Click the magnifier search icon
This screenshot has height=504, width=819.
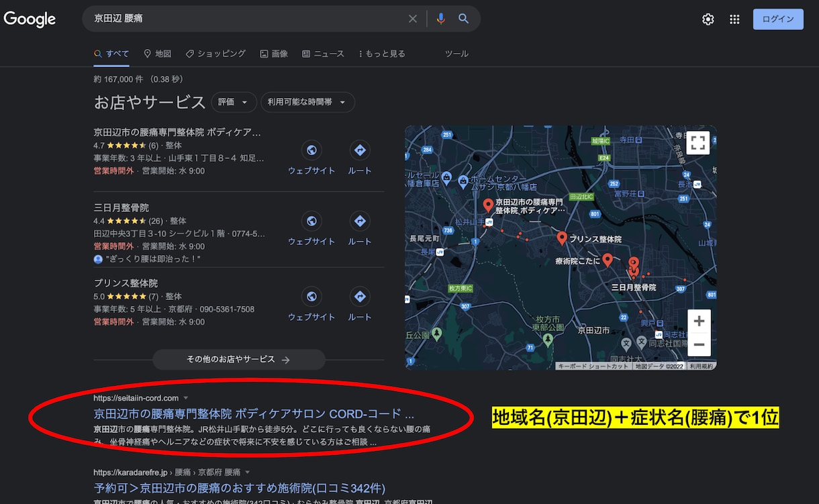(x=463, y=19)
